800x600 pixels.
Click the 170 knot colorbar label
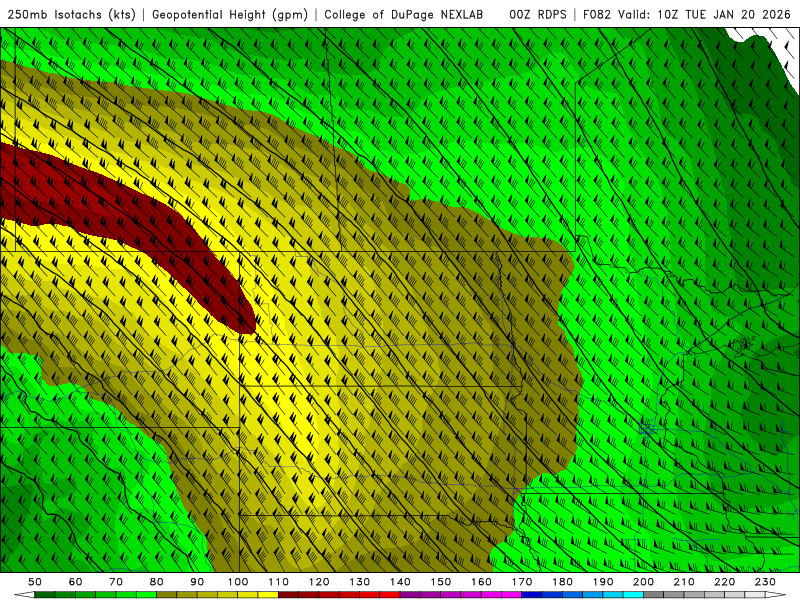point(522,582)
